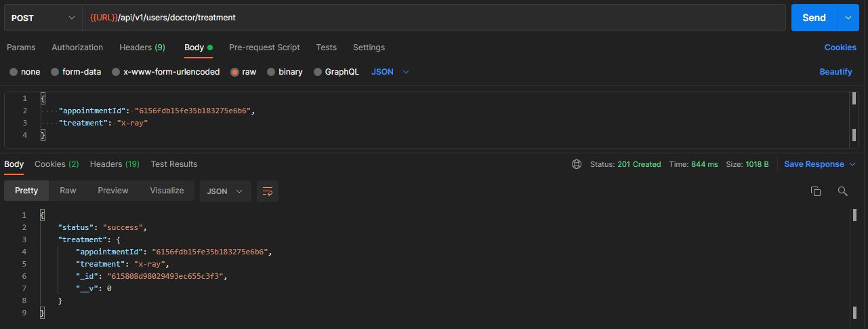
Task: Click the request URL input field
Action: point(434,18)
